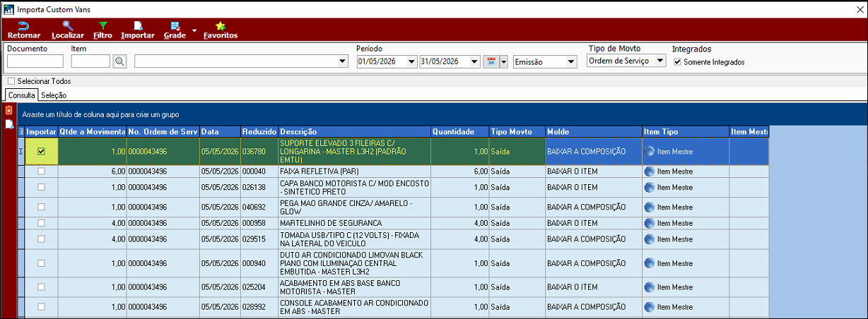Select Reduzido cell 000040
Image resolution: width=868 pixels, height=319 pixels.
[259, 171]
